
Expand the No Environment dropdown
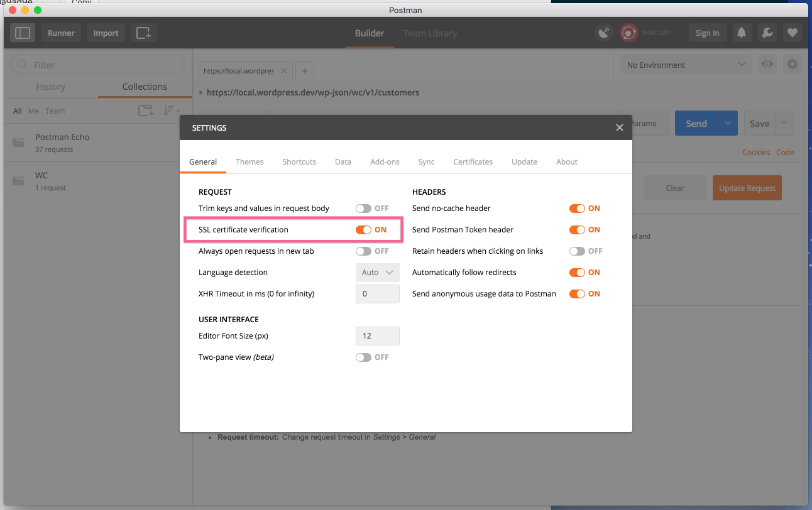click(x=685, y=65)
